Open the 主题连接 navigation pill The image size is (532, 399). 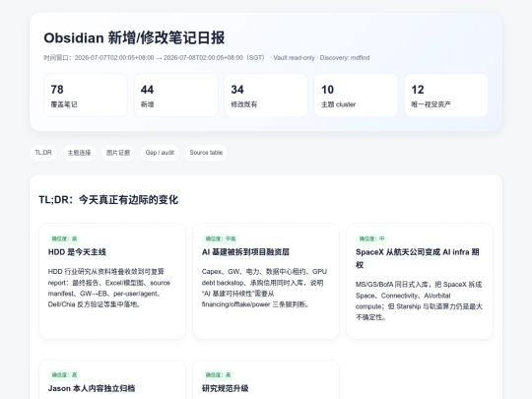79,153
